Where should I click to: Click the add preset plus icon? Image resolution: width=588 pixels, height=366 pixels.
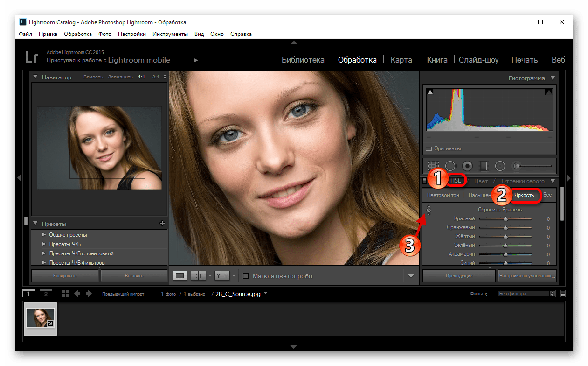point(162,224)
